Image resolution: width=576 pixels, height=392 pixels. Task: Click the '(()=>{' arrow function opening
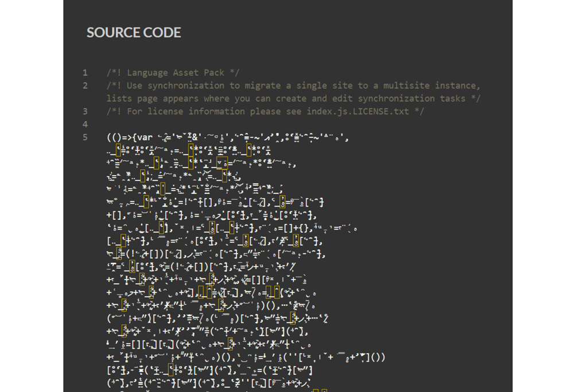pos(121,137)
